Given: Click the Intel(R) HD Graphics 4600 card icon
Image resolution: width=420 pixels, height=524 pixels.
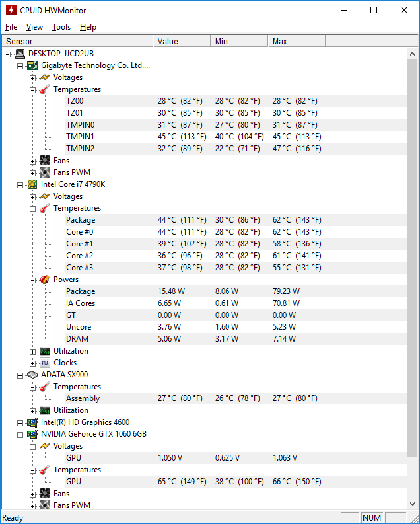Looking at the screenshot, I should tap(32, 422).
